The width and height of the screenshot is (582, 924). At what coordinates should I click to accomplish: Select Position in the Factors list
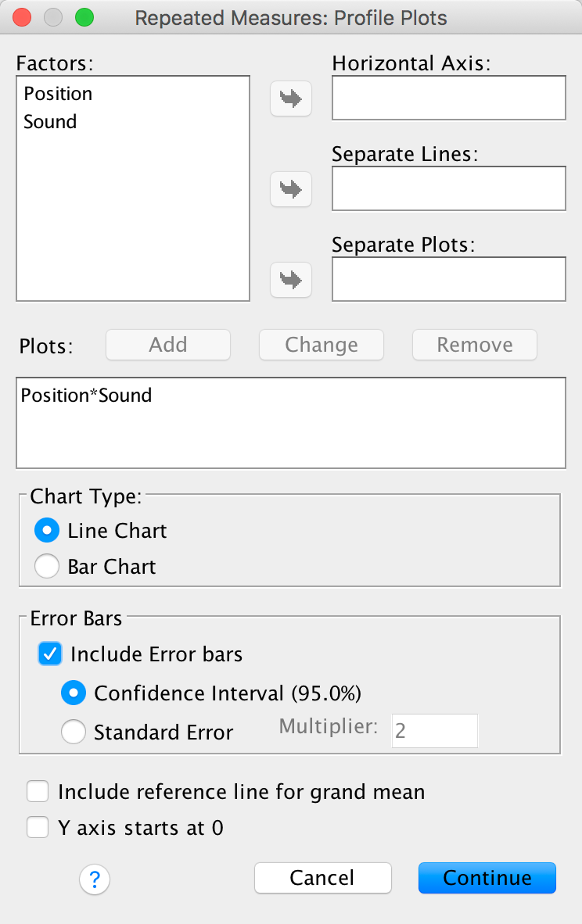58,94
